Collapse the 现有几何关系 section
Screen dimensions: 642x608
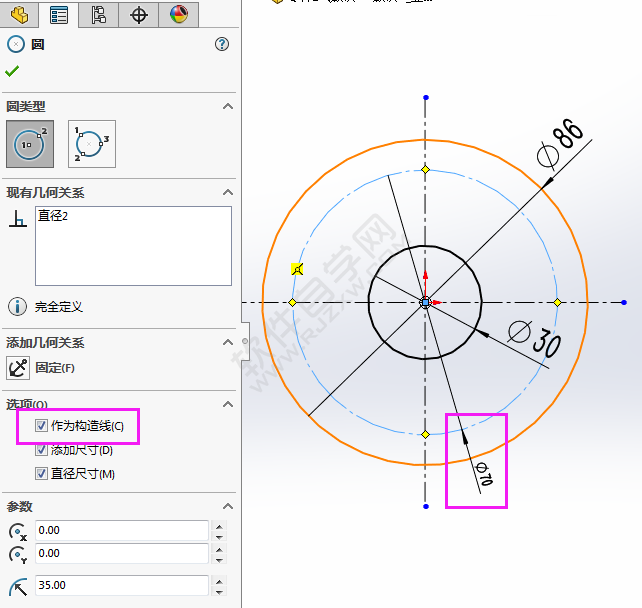tap(228, 192)
